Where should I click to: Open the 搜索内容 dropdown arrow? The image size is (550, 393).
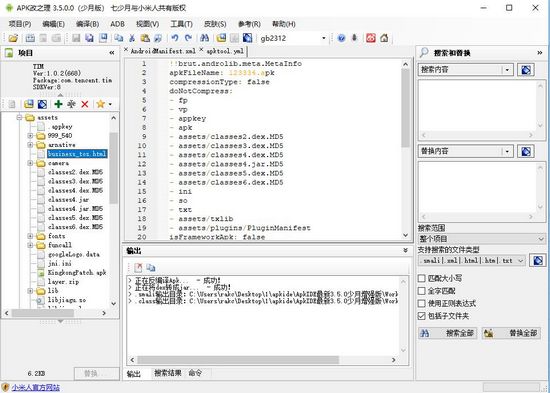(x=507, y=70)
